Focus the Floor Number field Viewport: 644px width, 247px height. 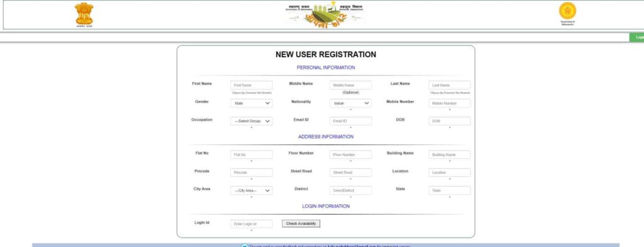(x=350, y=154)
